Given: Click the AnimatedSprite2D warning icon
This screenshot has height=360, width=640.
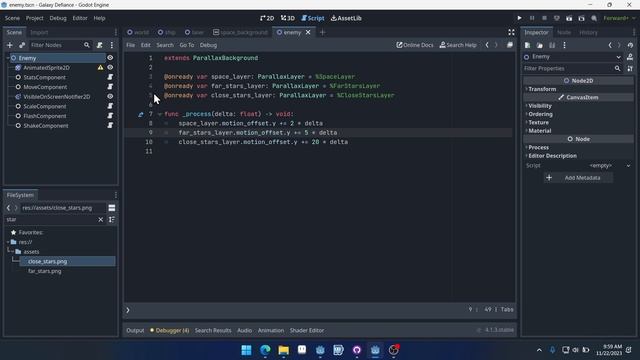Looking at the screenshot, I should (100, 67).
